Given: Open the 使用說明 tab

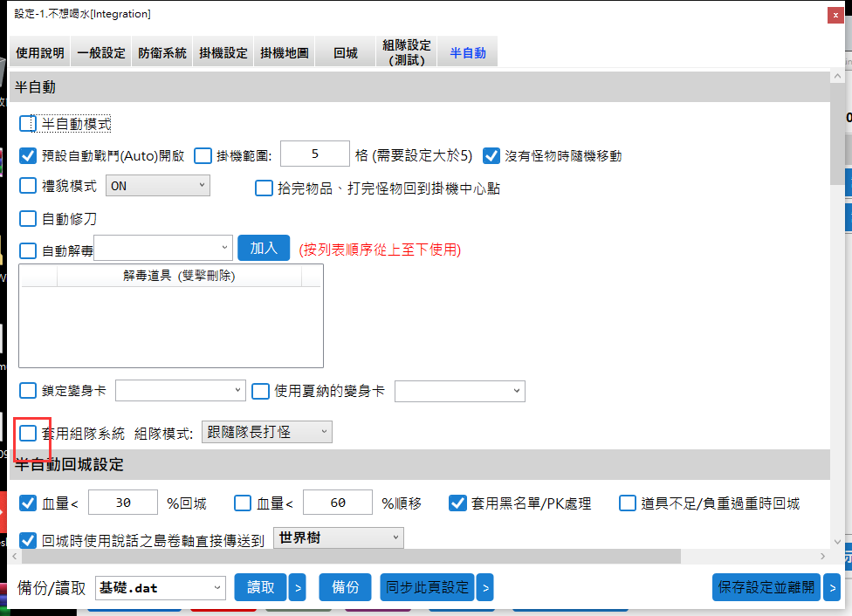Looking at the screenshot, I should coord(39,52).
